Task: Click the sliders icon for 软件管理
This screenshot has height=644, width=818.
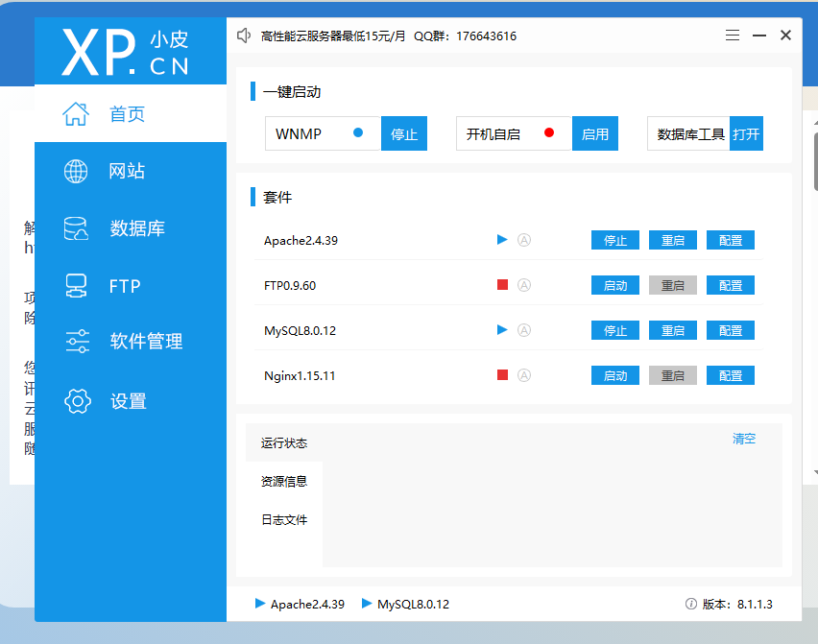Action: click(76, 342)
